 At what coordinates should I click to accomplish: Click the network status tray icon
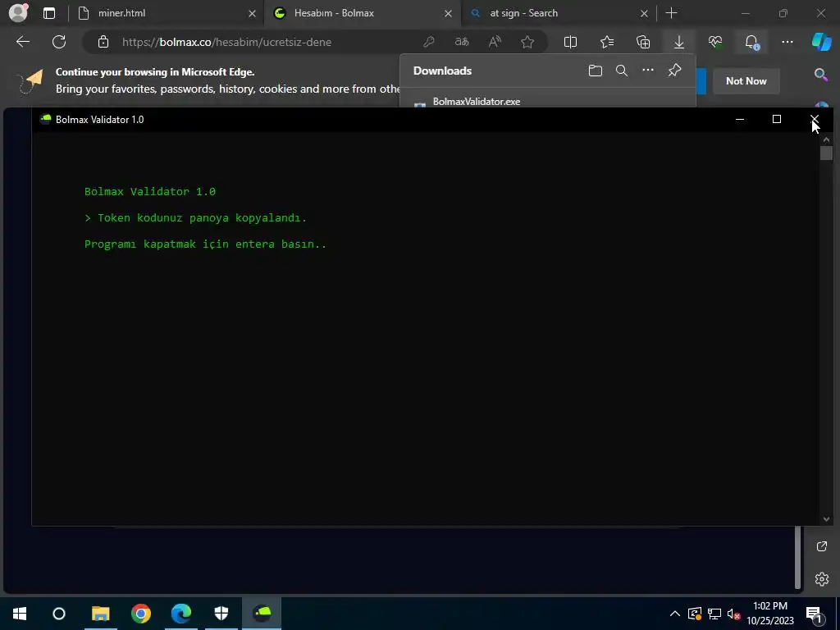click(714, 614)
